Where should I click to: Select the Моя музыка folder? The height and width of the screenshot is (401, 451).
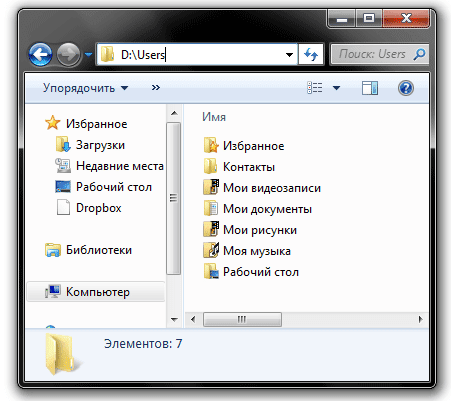click(247, 251)
